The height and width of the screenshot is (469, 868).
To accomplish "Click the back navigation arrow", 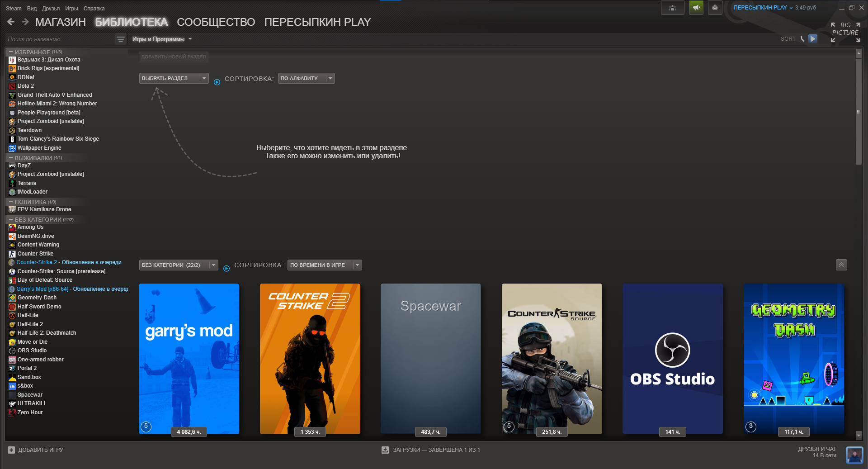I will pos(11,22).
